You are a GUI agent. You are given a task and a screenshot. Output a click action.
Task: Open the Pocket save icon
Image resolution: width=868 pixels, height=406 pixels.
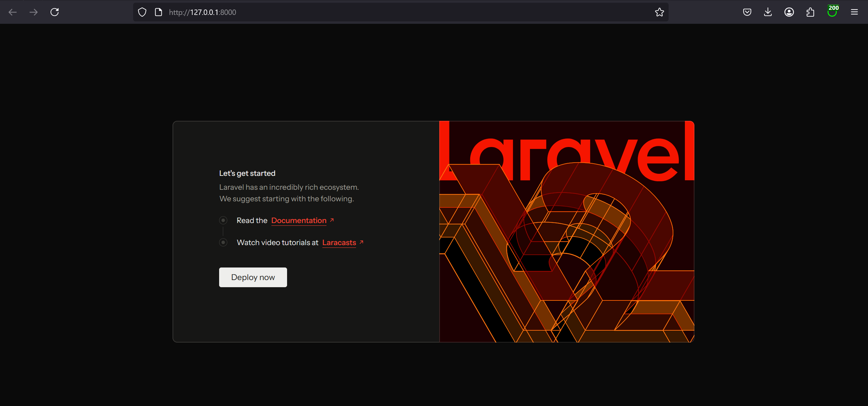click(747, 12)
